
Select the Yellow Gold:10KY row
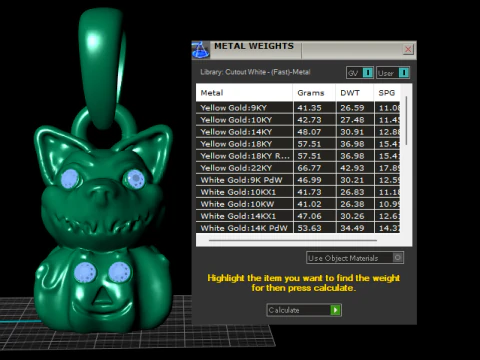click(x=298, y=120)
